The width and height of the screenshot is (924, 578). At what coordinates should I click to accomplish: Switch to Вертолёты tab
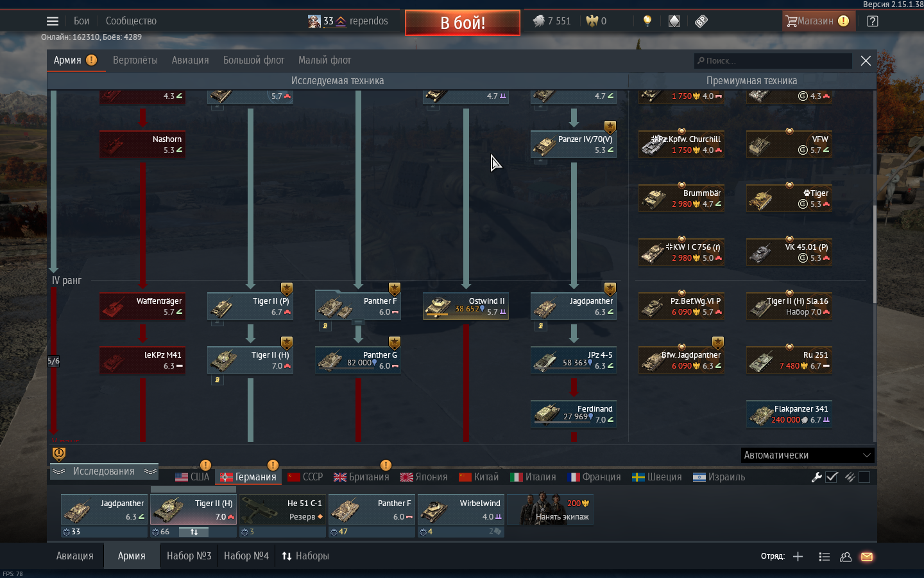click(x=135, y=60)
